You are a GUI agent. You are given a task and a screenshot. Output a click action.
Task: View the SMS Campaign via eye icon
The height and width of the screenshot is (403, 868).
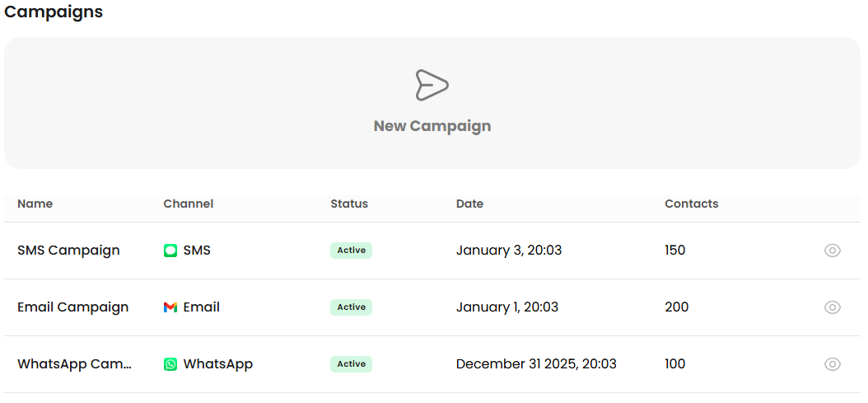(x=833, y=251)
